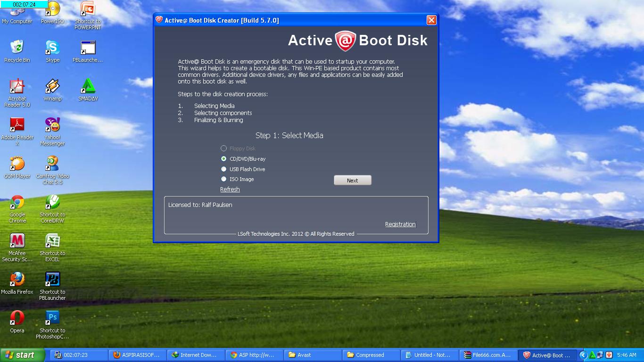
Task: Switch to Internet Download taskbar item
Action: click(196, 355)
